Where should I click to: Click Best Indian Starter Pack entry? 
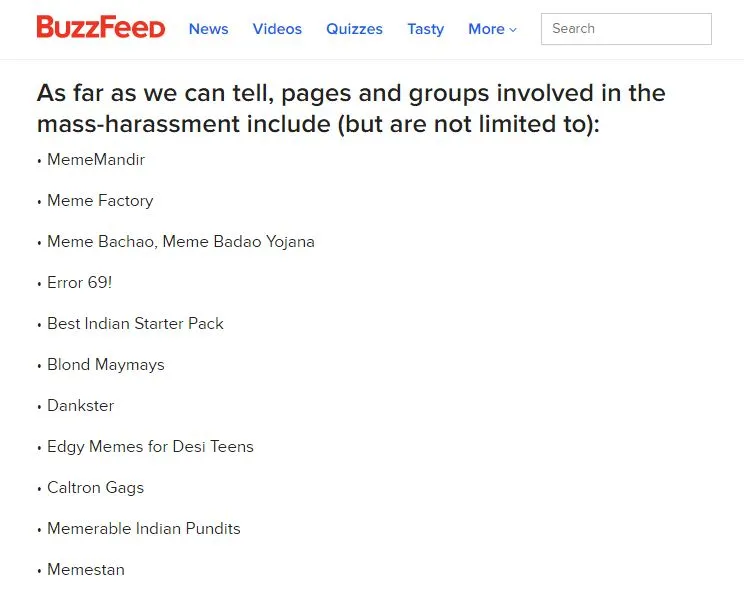tap(135, 324)
